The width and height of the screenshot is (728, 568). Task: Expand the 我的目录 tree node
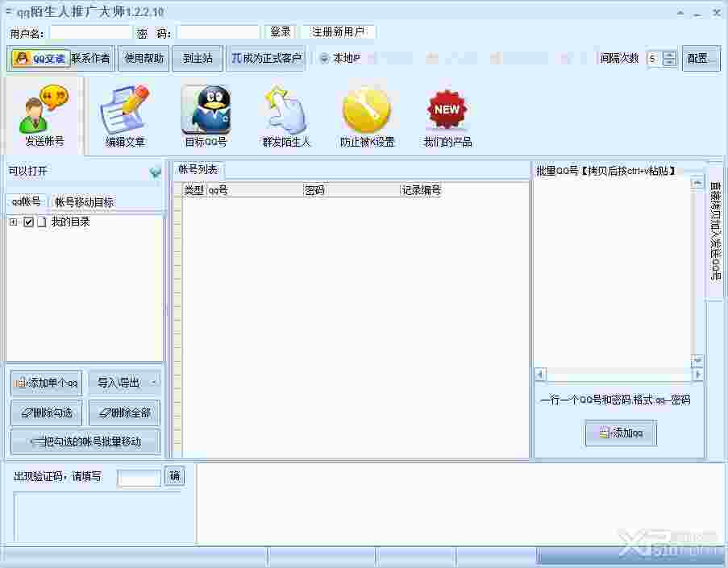coord(14,222)
